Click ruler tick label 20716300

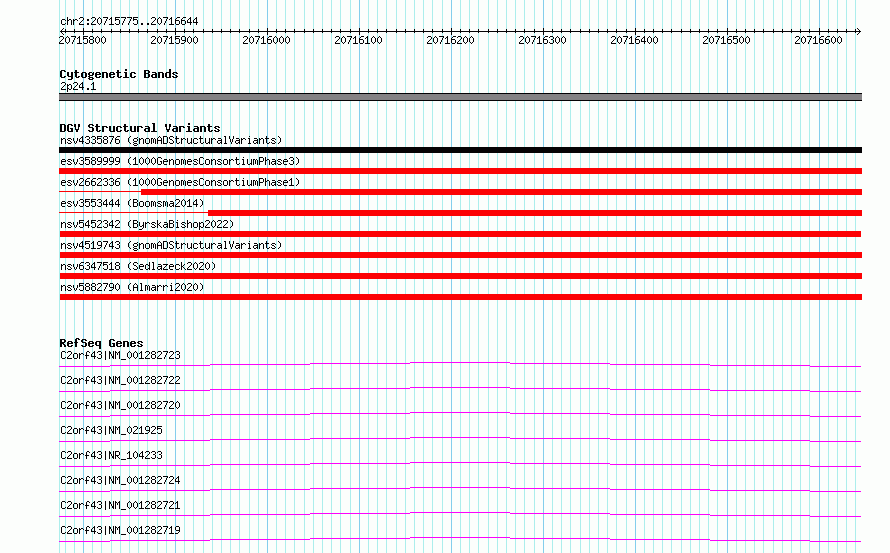click(542, 40)
